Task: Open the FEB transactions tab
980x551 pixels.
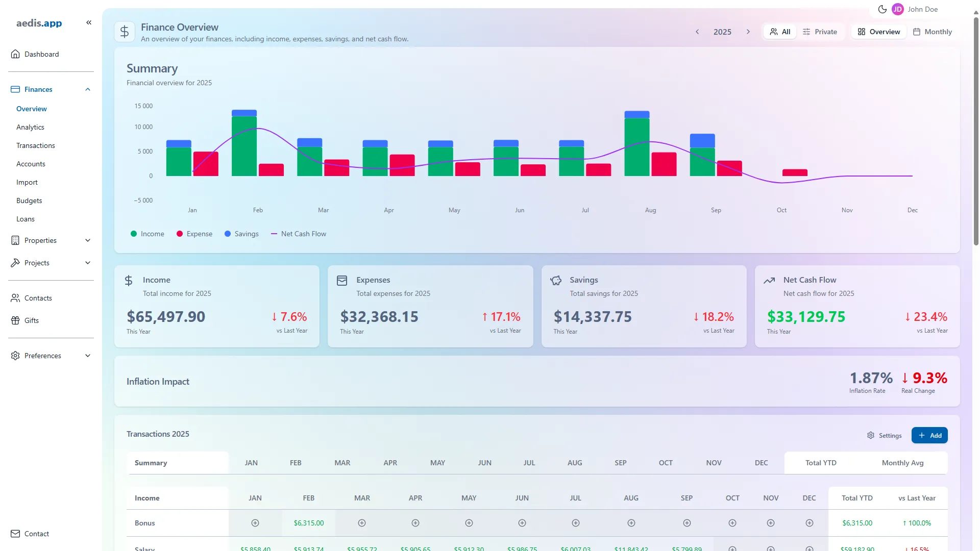Action: [296, 463]
